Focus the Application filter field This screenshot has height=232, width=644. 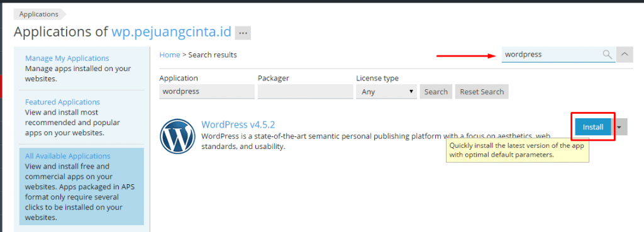(207, 92)
